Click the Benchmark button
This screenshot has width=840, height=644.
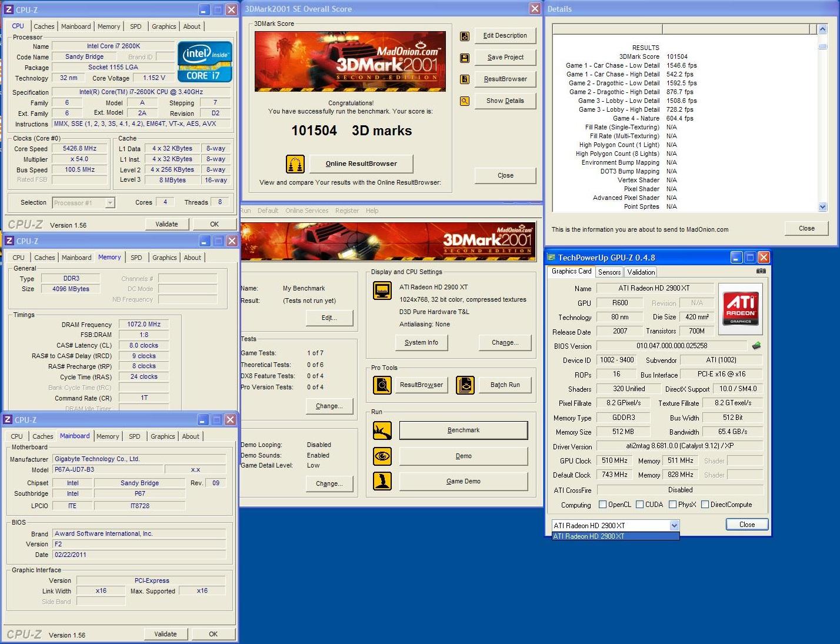464,431
